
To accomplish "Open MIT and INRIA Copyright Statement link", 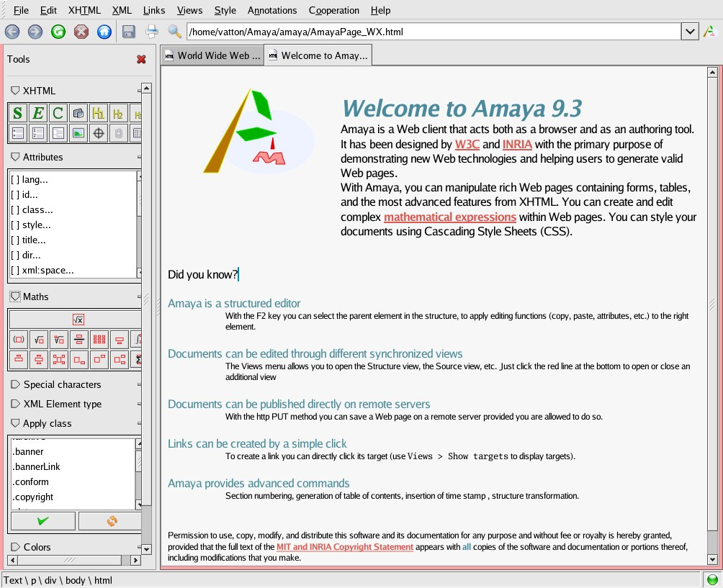I will point(344,547).
